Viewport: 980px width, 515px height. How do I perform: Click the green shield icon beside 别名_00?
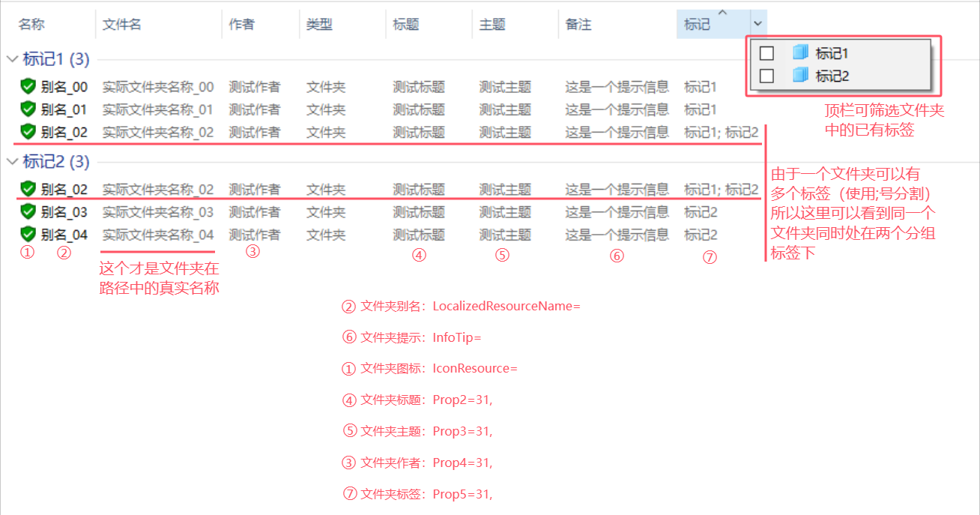pyautogui.click(x=28, y=87)
